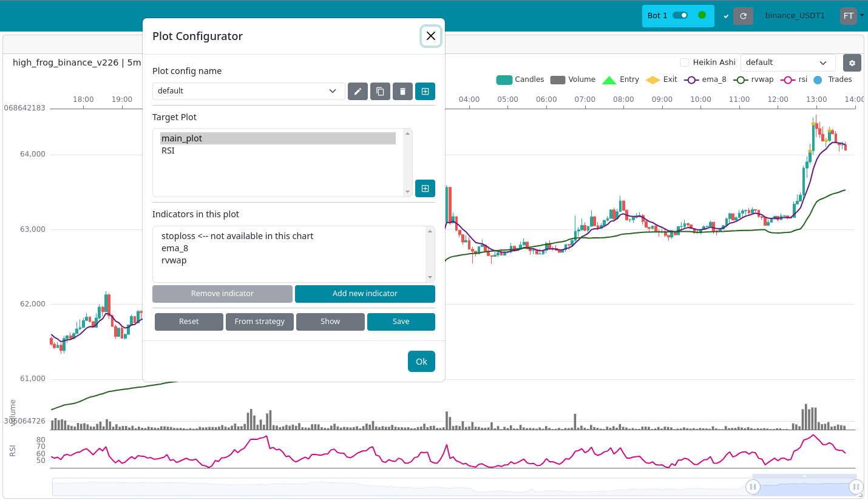The height and width of the screenshot is (500, 868).
Task: Select RSI in the Target Plot list
Action: click(x=168, y=150)
